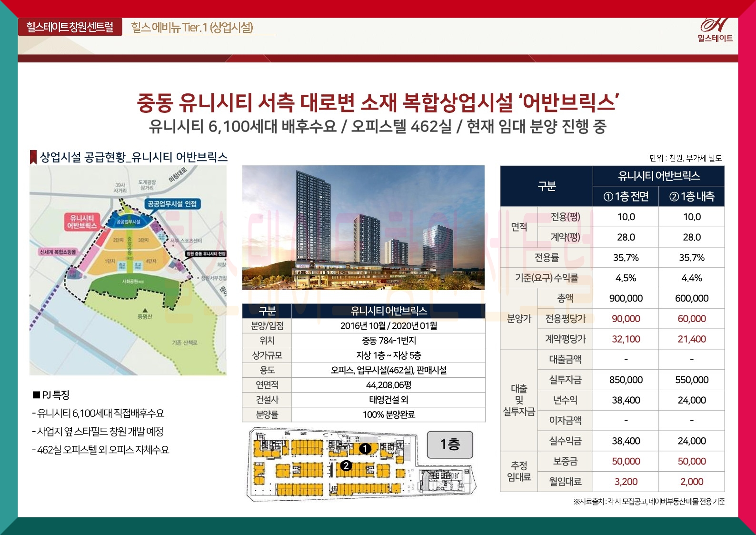This screenshot has width=756, height=535.
Task: Click the main title 중동 유니시티 서측 대로변 headline
Action: point(378,102)
